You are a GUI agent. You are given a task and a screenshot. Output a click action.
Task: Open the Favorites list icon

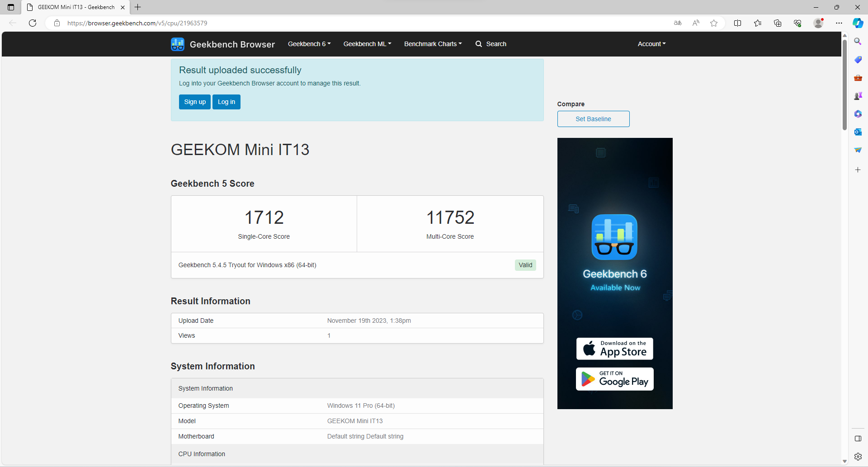click(x=758, y=23)
